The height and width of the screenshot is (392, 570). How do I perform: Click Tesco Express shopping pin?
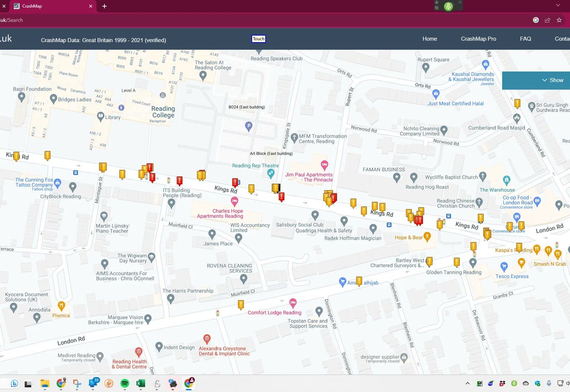[504, 267]
